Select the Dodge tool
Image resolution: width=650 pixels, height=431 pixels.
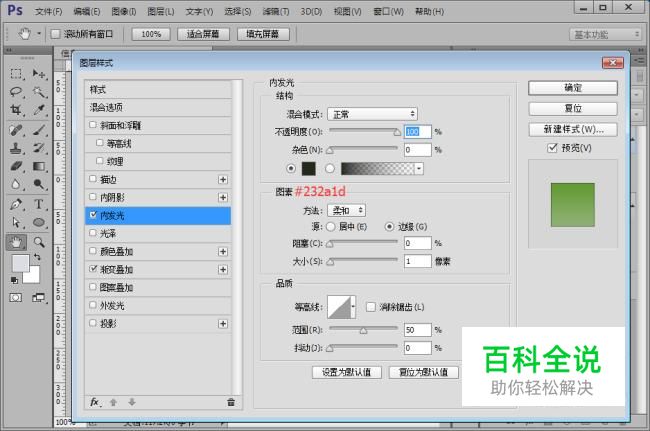pos(39,184)
